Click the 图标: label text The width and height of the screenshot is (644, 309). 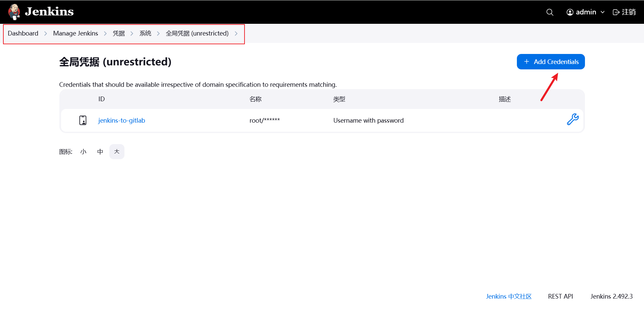point(66,152)
